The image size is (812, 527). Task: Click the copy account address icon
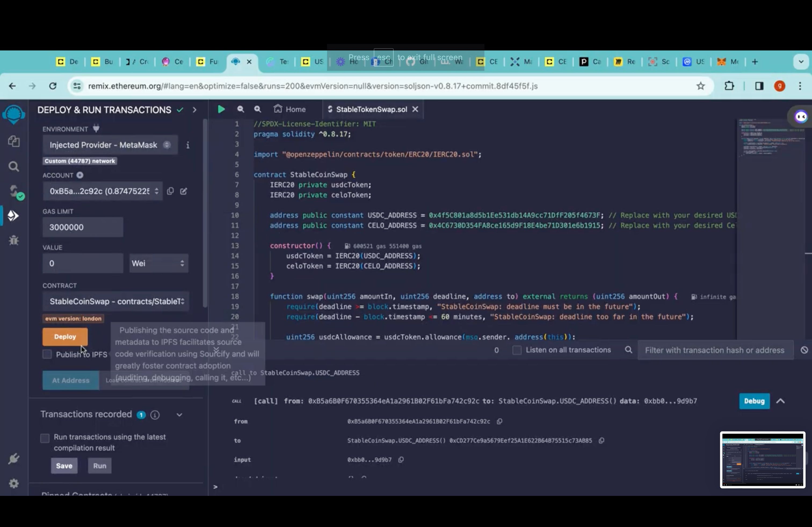click(171, 191)
